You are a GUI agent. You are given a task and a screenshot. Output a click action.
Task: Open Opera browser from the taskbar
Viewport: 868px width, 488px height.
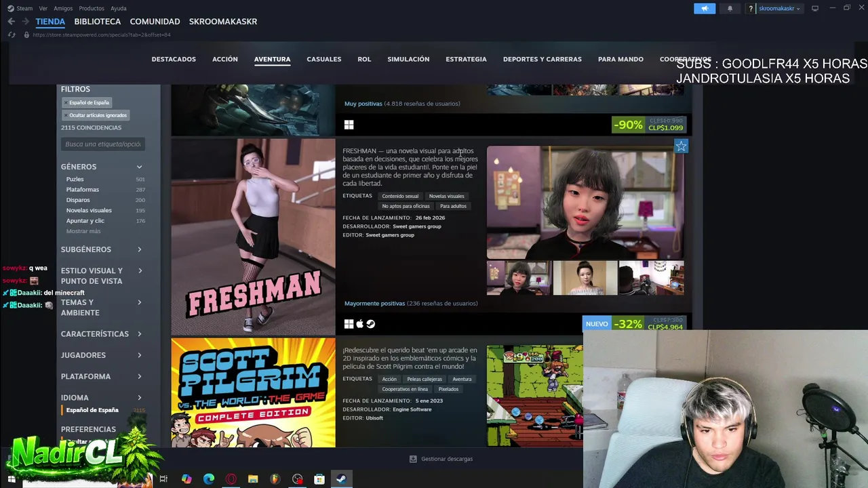pos(231,479)
